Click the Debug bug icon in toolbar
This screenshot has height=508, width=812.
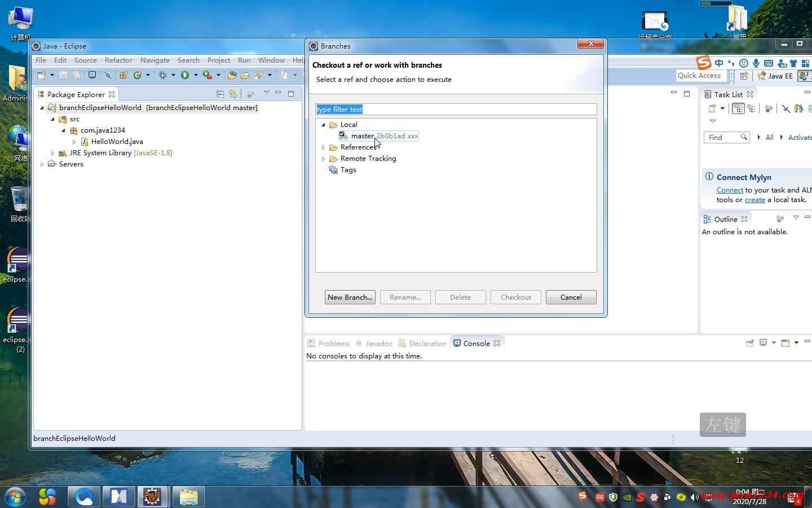[x=162, y=75]
